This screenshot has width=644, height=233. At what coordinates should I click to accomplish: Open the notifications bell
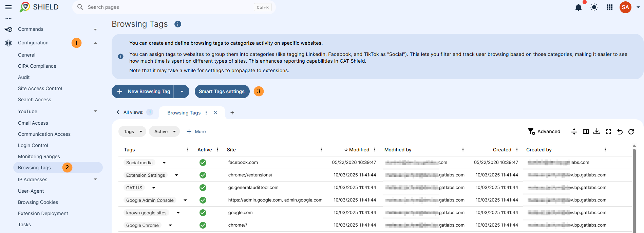click(x=579, y=7)
